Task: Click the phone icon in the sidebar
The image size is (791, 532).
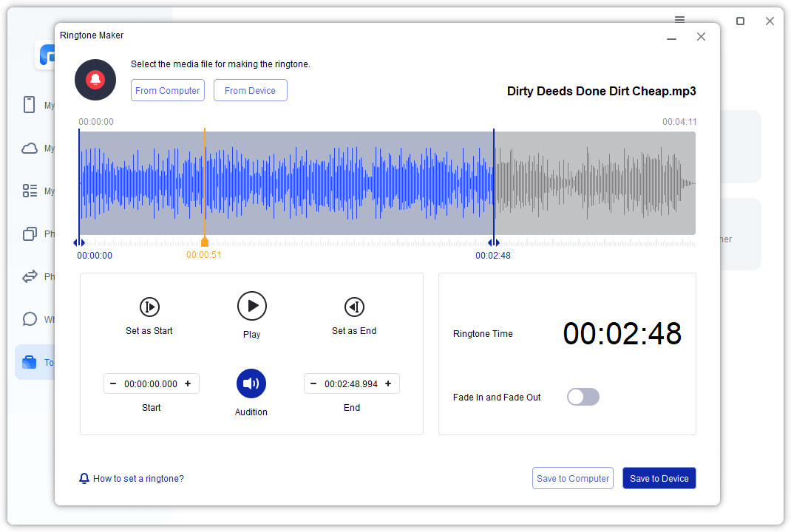Action: coord(30,105)
